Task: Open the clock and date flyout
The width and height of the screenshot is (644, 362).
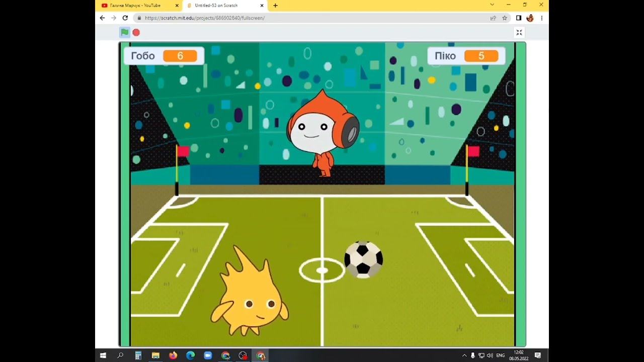Action: coord(519,355)
